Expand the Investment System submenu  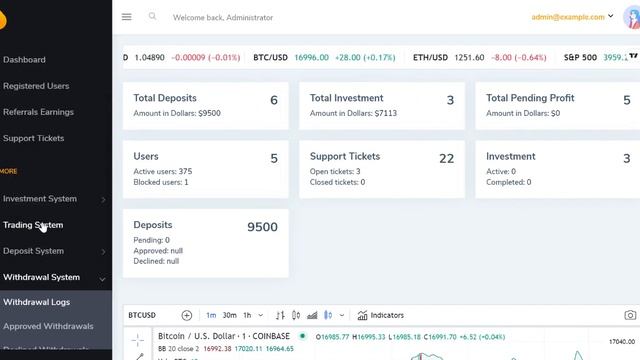click(54, 199)
